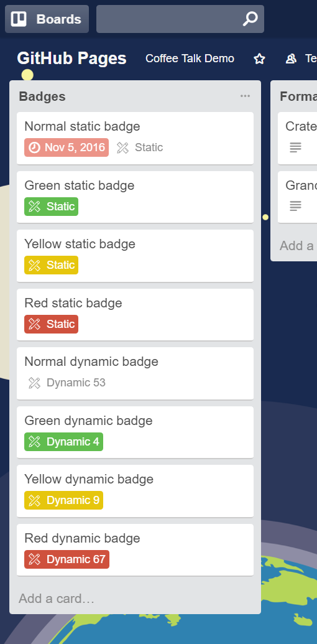Add a card to the Badges list
Viewport: 317px width, 644px height.
(57, 599)
